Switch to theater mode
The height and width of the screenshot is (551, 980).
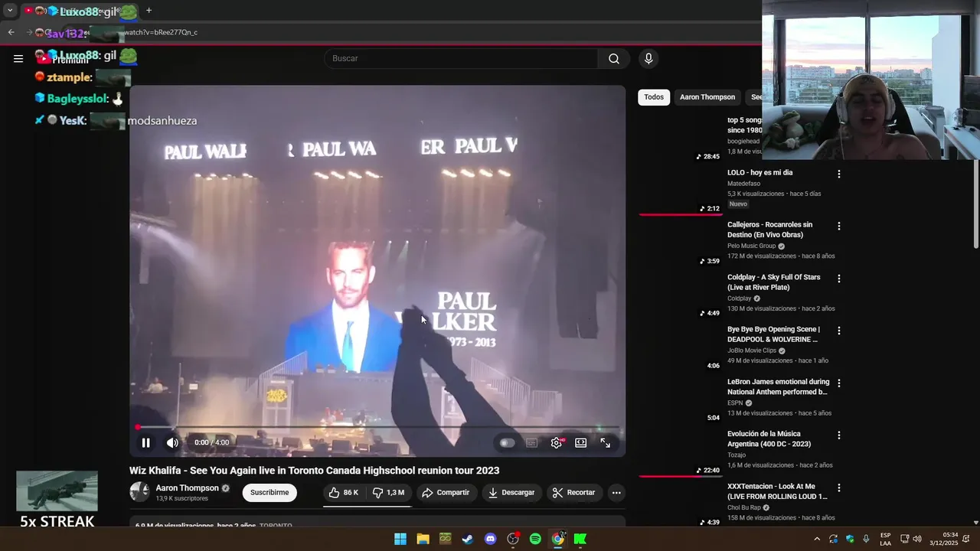[581, 442]
